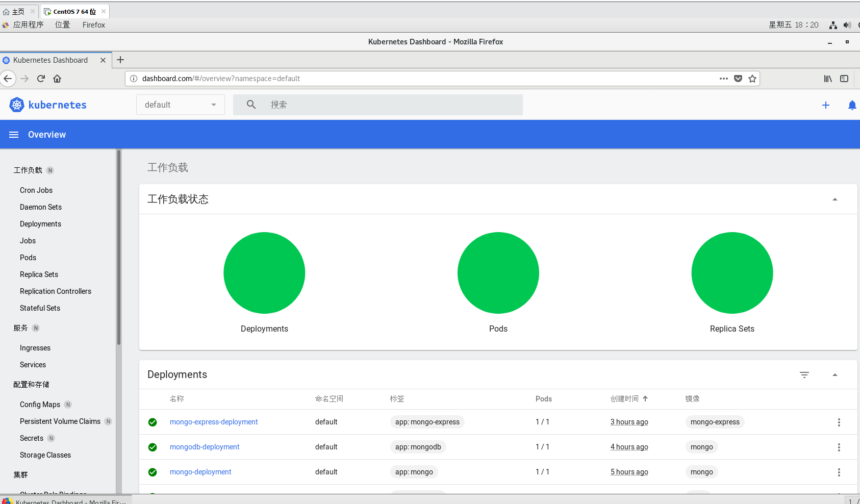
Task: Navigate to Replica Sets in sidebar
Action: (39, 274)
